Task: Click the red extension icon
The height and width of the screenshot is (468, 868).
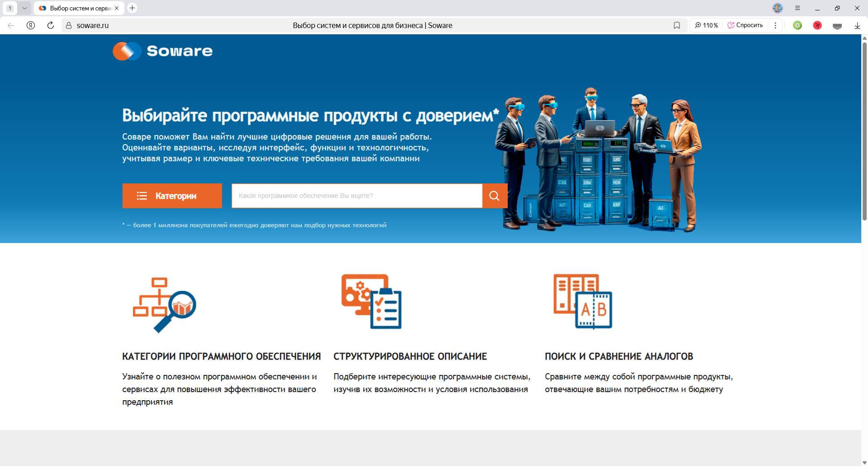Action: pos(817,25)
